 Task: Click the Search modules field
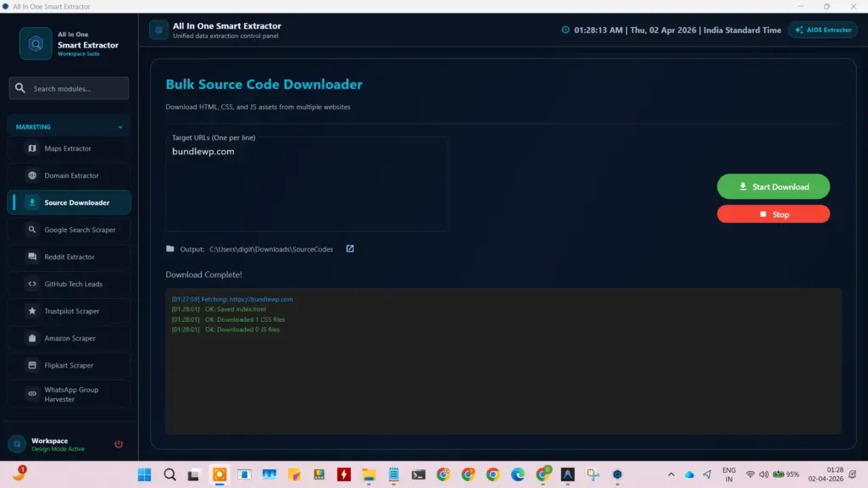click(69, 88)
